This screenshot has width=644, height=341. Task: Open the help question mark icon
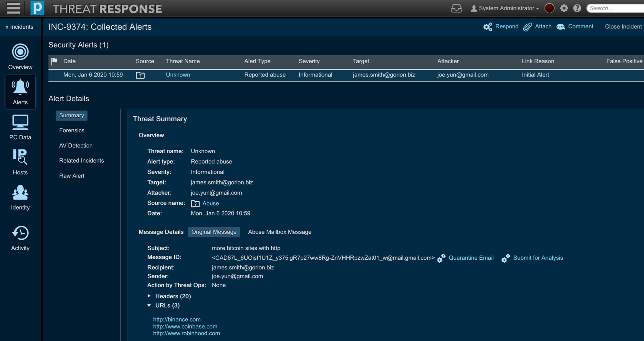coord(577,8)
